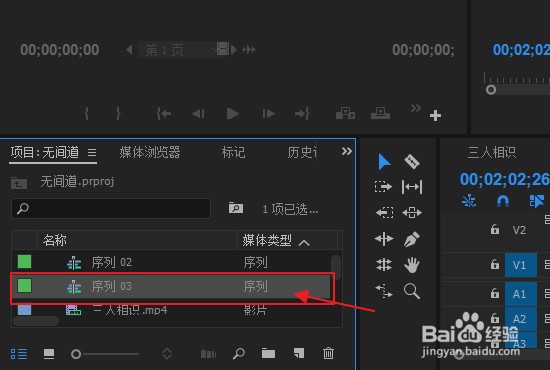This screenshot has height=370, width=550.
Task: Select the Rolling Edit tool
Action: point(384,265)
